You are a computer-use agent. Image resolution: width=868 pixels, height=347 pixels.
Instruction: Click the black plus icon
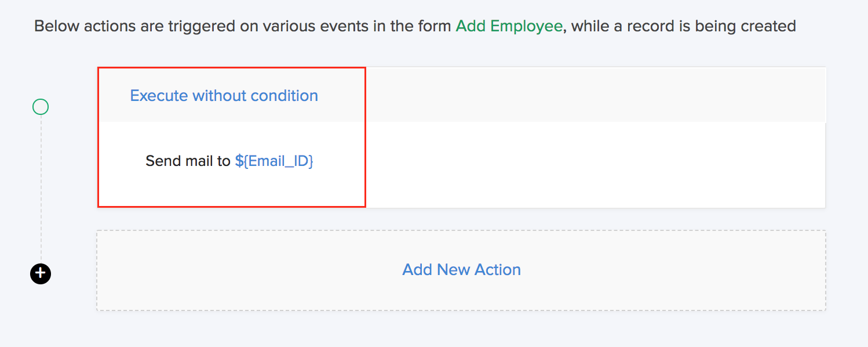pos(41,273)
